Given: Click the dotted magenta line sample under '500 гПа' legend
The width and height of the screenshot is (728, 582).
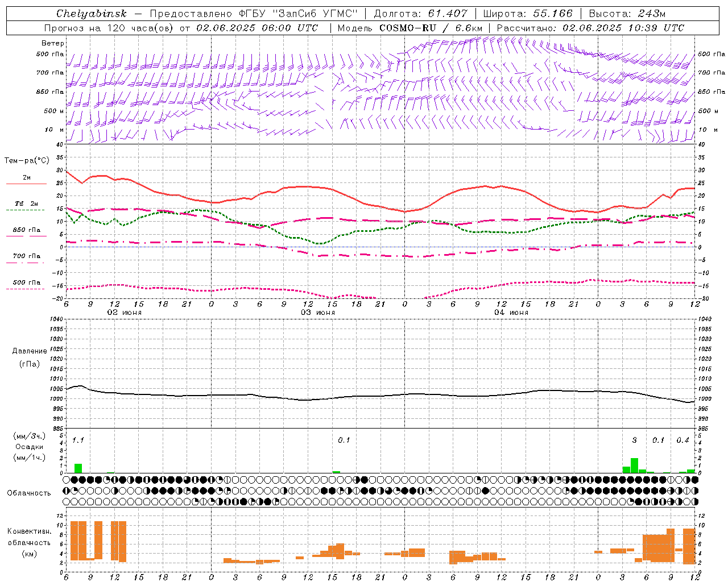Looking at the screenshot, I should pos(26,289).
